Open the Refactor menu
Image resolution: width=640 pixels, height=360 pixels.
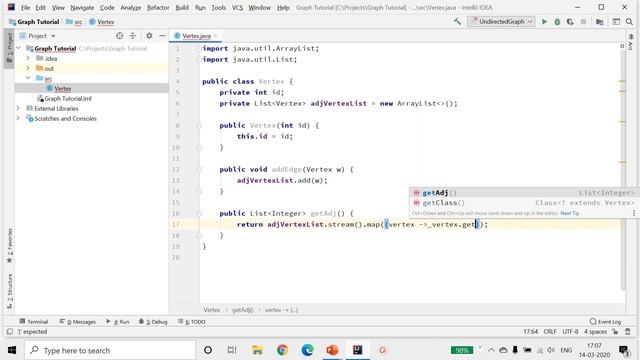click(x=158, y=7)
